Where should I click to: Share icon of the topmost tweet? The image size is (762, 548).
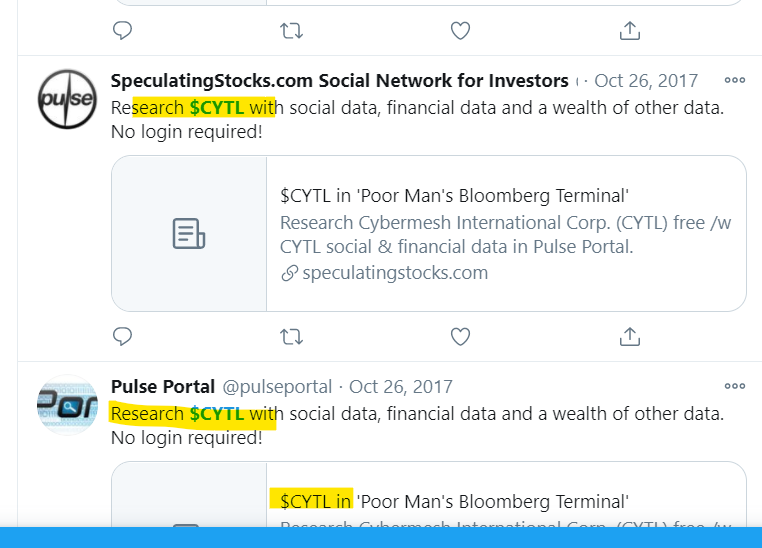click(x=630, y=31)
